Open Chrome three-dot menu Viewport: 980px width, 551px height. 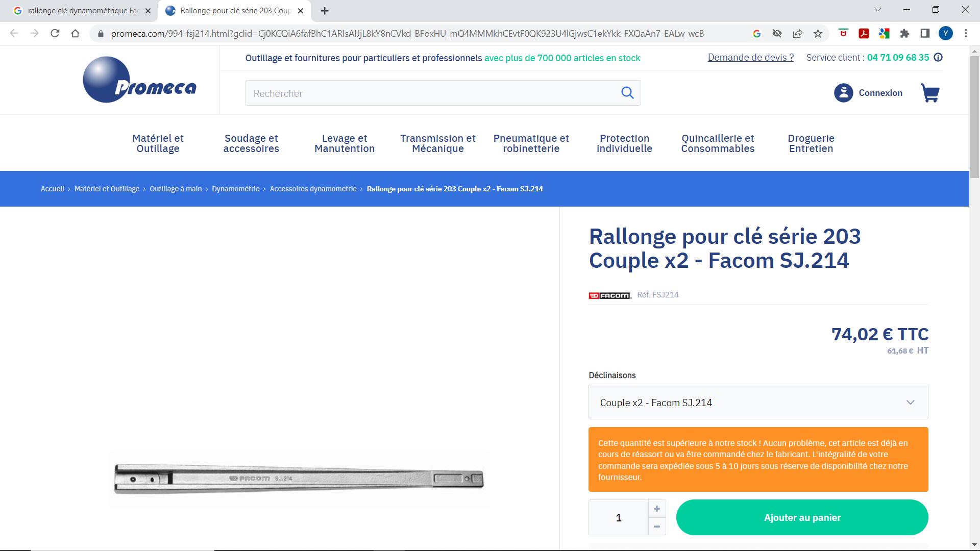tap(966, 34)
